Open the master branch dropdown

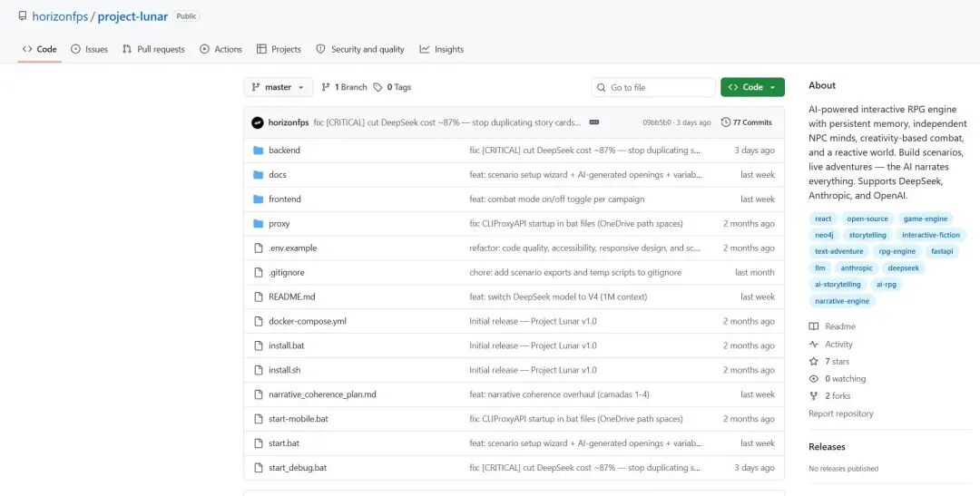point(279,87)
